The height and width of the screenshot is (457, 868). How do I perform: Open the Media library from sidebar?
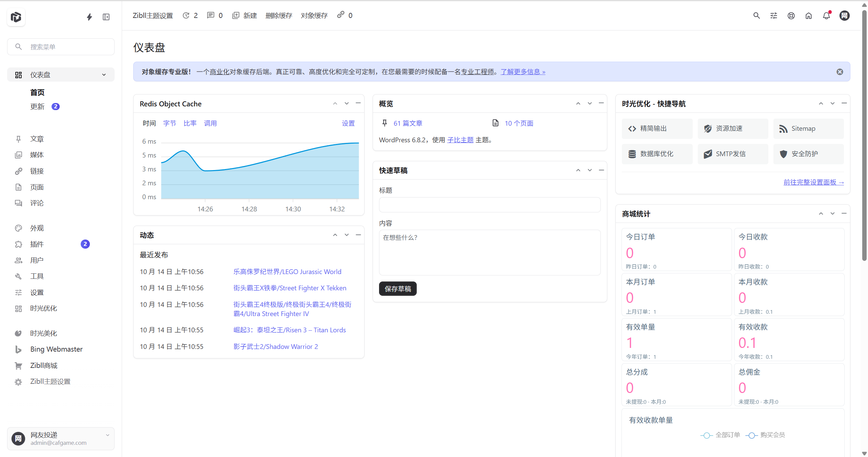pos(37,155)
